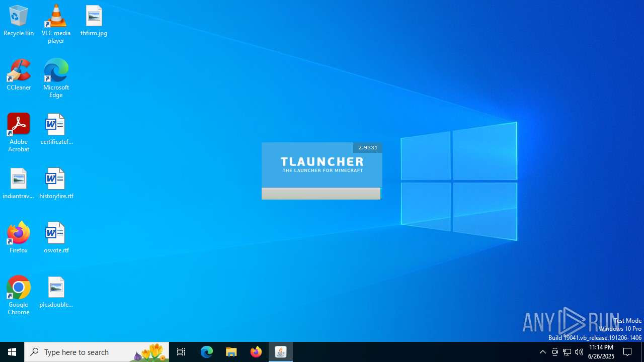
Task: Click the Type here to search box
Action: (x=97, y=352)
